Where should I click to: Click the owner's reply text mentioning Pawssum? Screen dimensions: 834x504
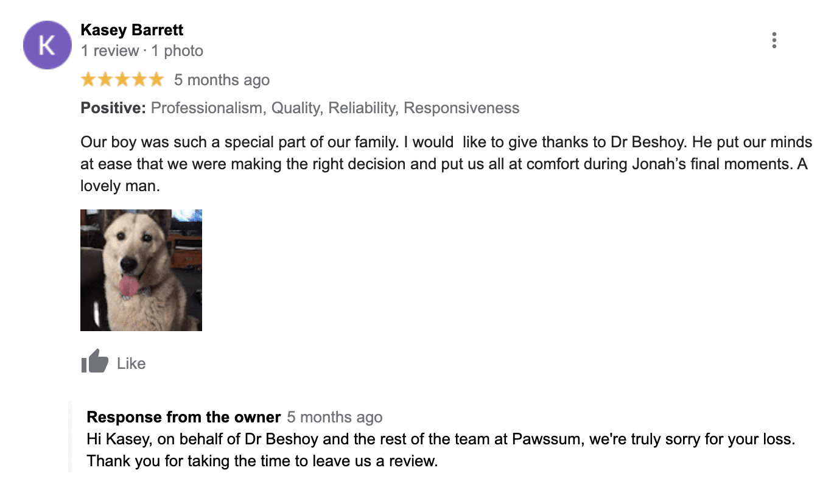(x=441, y=450)
